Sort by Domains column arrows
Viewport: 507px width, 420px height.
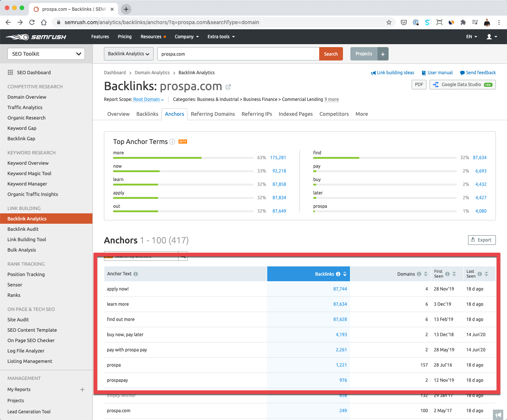[425, 274]
